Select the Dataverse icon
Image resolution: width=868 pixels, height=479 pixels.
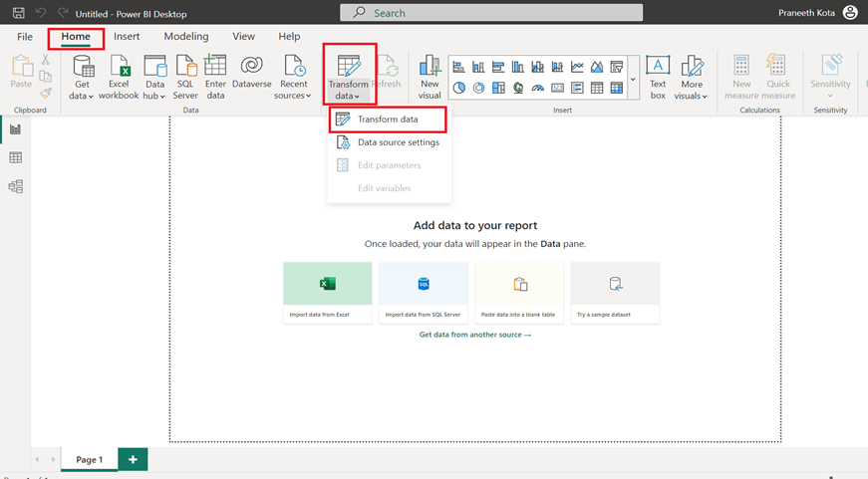pyautogui.click(x=251, y=67)
